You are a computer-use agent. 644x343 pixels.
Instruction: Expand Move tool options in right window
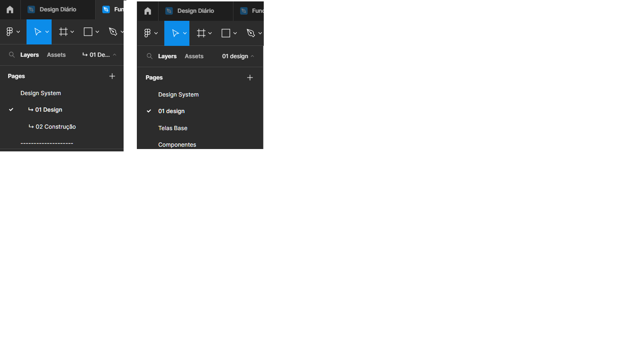click(185, 33)
